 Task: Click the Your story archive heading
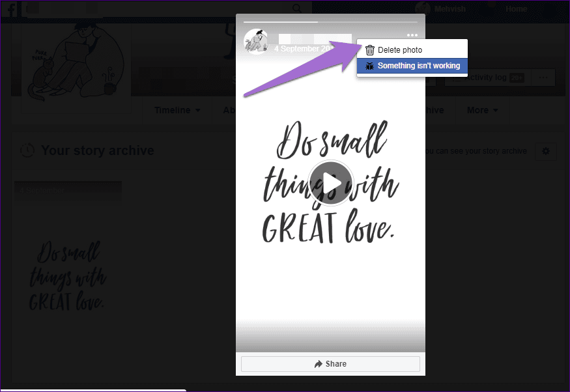[x=98, y=150]
